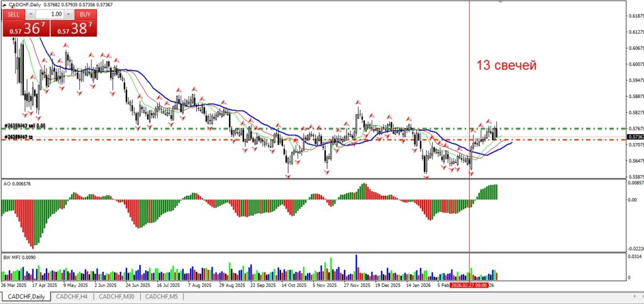Switch to the CADCHF,H4 chart tab
The width and height of the screenshot is (644, 304).
tap(72, 296)
